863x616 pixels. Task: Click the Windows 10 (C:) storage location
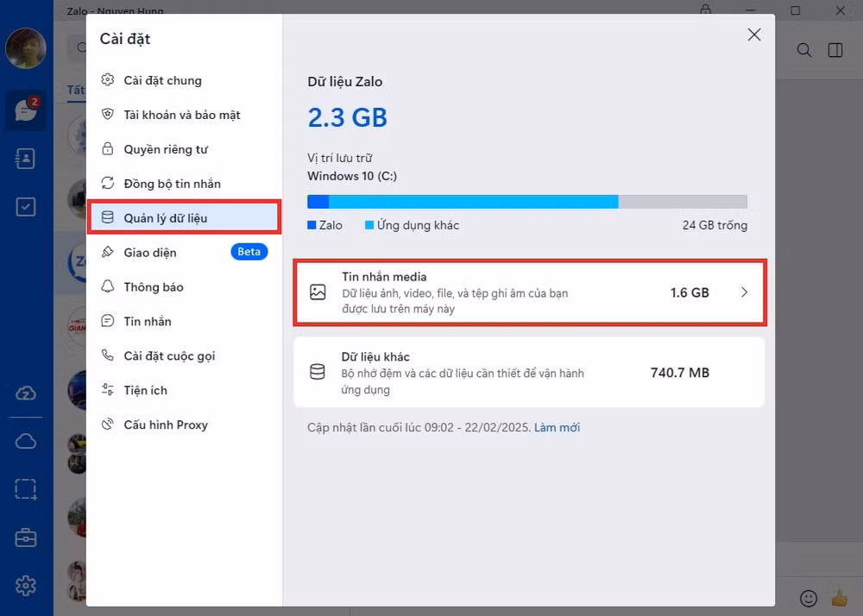tap(352, 176)
